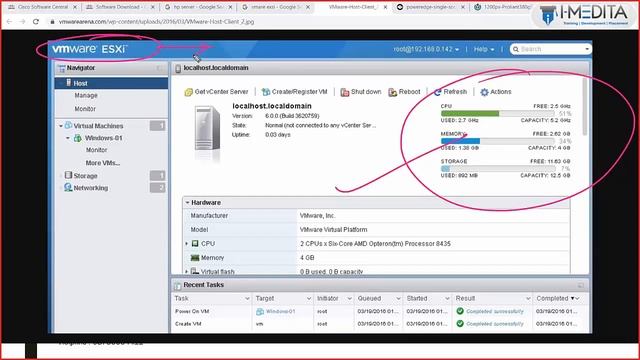Collapse the Virtual Machines tree node
640x360 pixels.
(61, 126)
